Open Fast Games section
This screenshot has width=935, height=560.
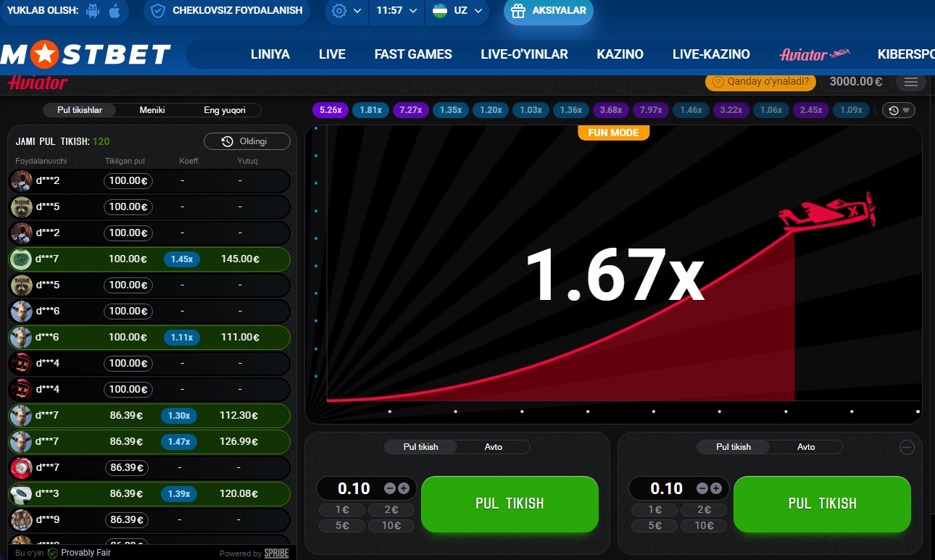point(413,54)
